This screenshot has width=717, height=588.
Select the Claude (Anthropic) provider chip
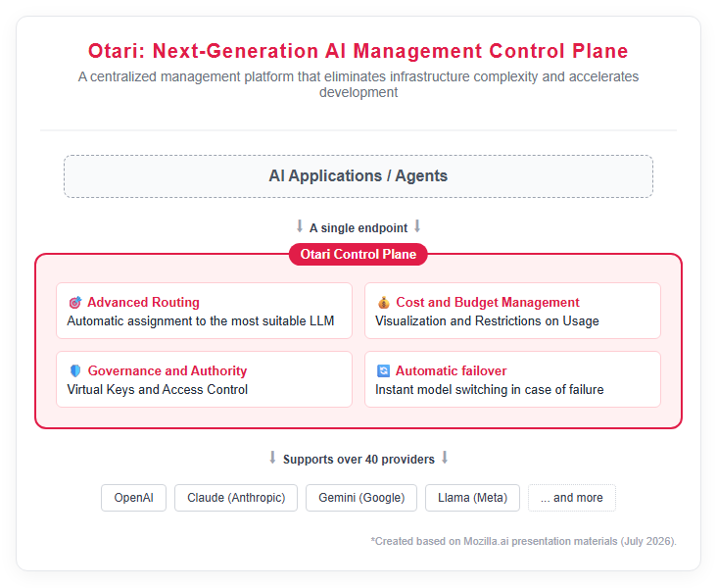(236, 498)
